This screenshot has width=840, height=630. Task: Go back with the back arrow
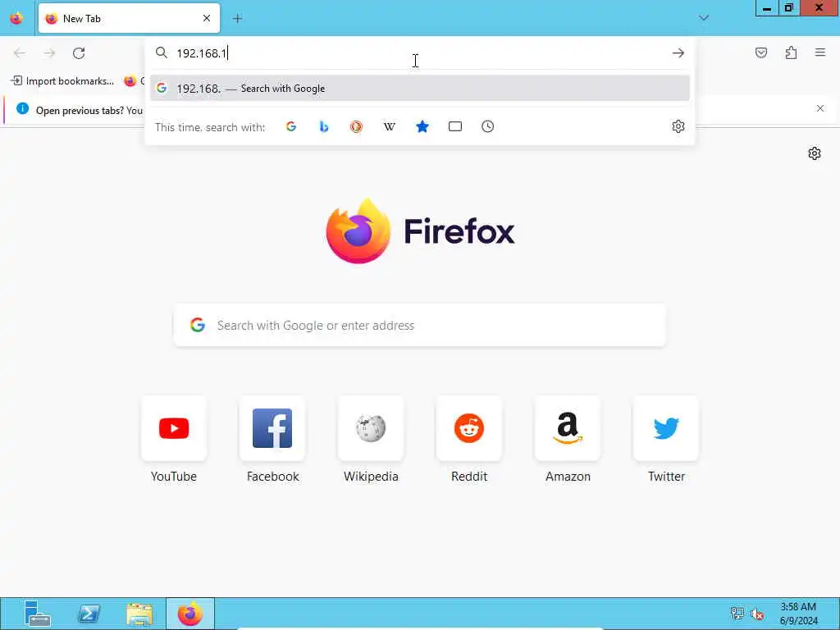click(20, 53)
